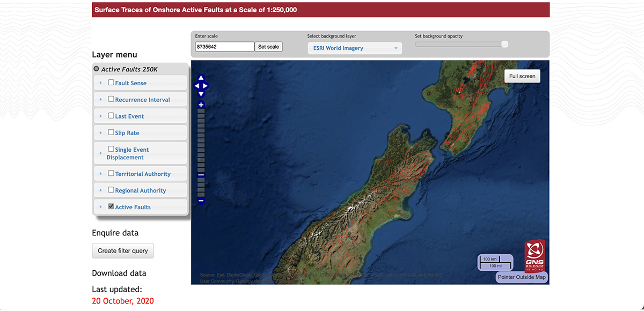The image size is (644, 311).
Task: Expand the Fault Sense layer arrow
Action: 100,83
